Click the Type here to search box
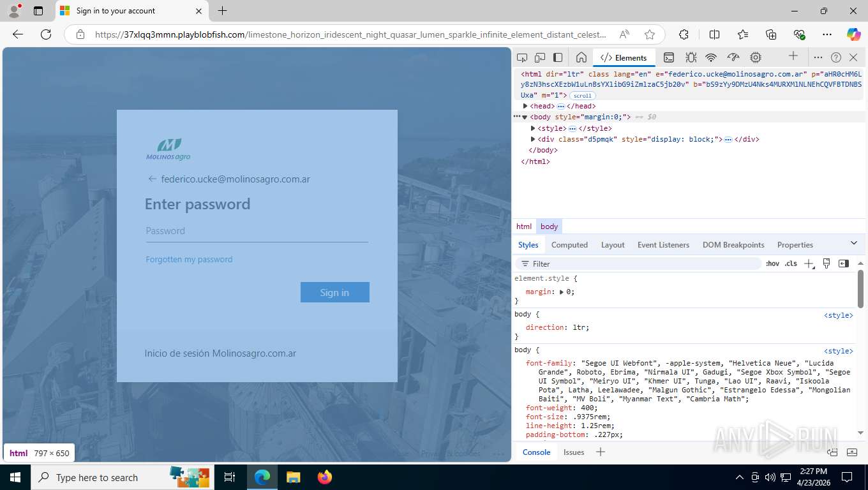The height and width of the screenshot is (490, 868). (x=122, y=477)
